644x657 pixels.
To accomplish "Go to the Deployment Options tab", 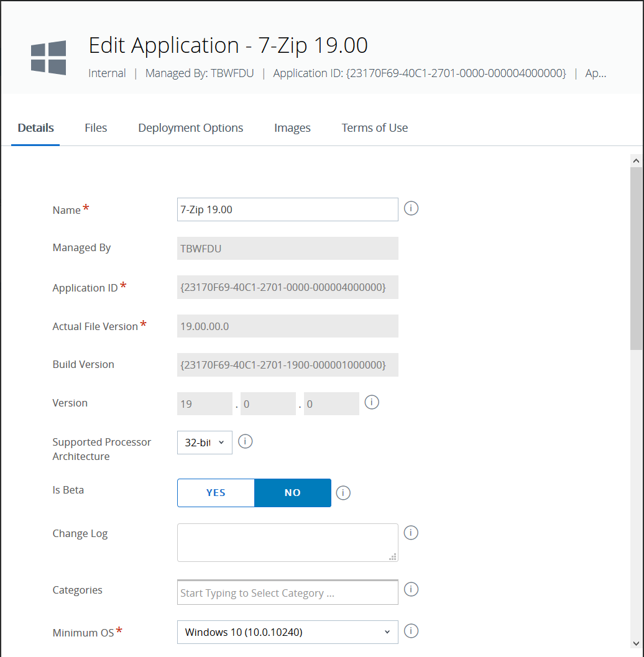I will pos(191,128).
